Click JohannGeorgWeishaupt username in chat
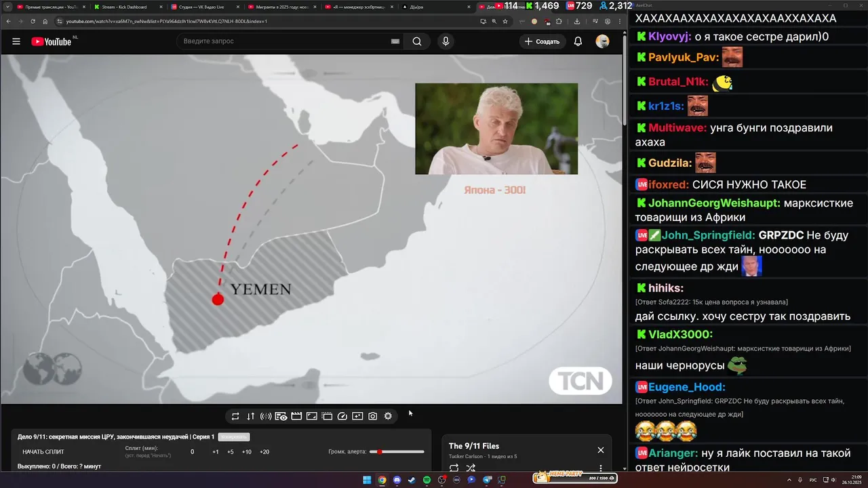The height and width of the screenshot is (488, 868). (x=714, y=203)
